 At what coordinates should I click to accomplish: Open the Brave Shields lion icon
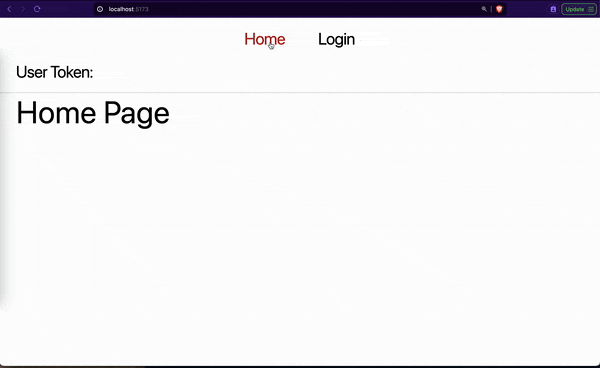tap(499, 9)
